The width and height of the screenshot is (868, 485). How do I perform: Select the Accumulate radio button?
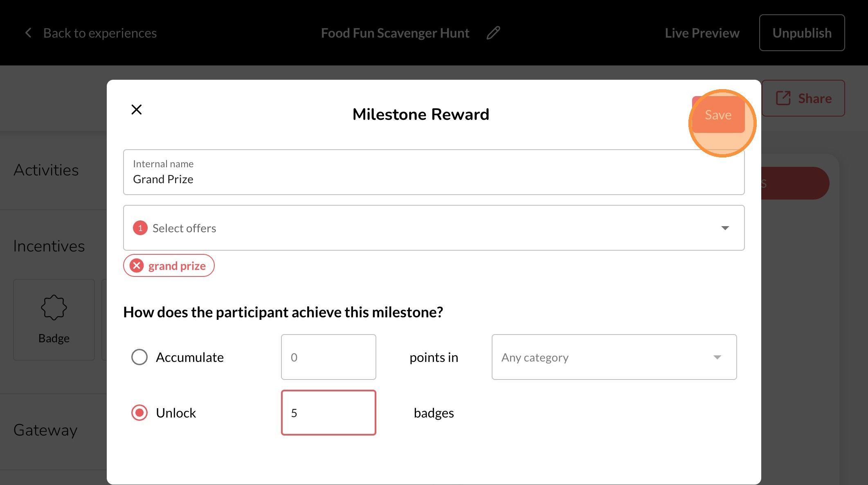139,357
